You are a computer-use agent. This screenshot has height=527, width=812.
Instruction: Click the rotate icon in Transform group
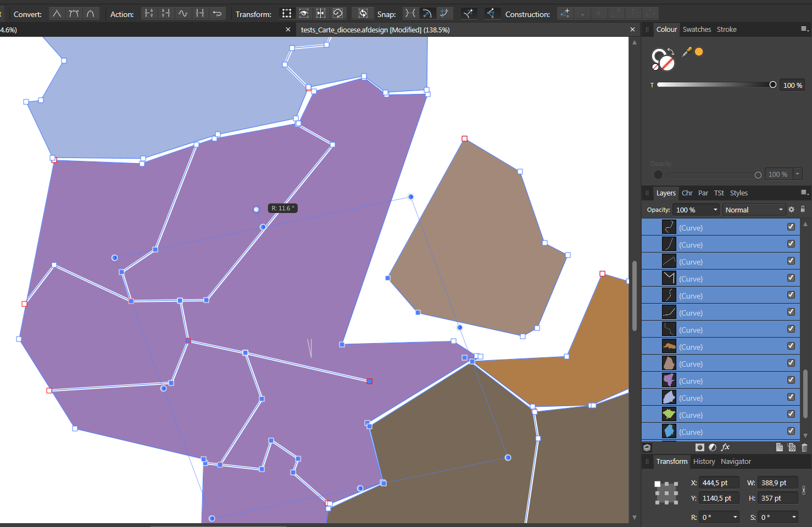coord(338,14)
